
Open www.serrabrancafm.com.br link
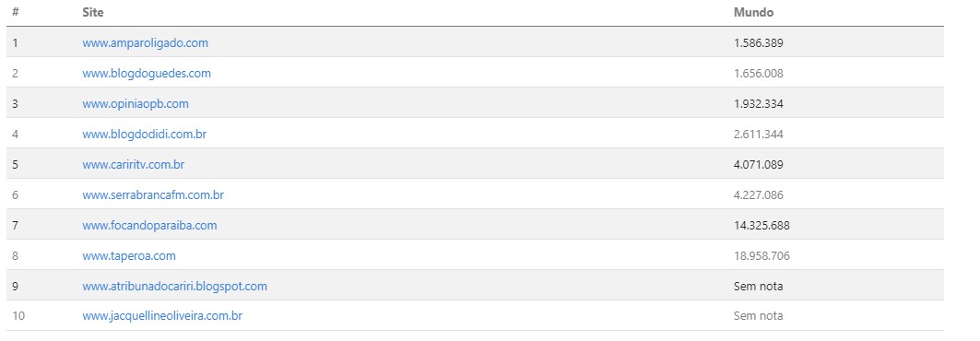click(153, 194)
